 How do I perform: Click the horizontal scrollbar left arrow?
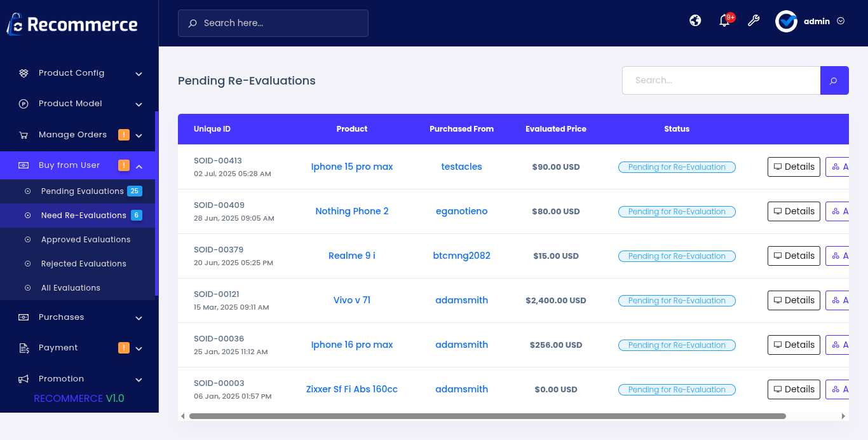coord(182,416)
